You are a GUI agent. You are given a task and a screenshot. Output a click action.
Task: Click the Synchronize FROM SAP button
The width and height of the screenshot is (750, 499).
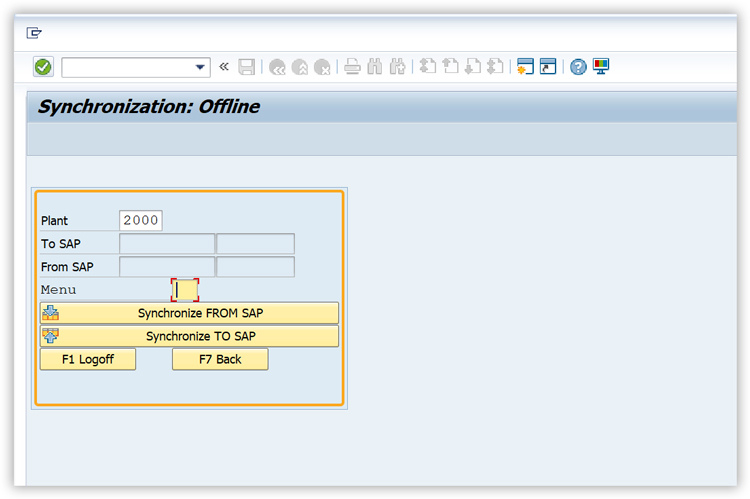click(x=189, y=313)
